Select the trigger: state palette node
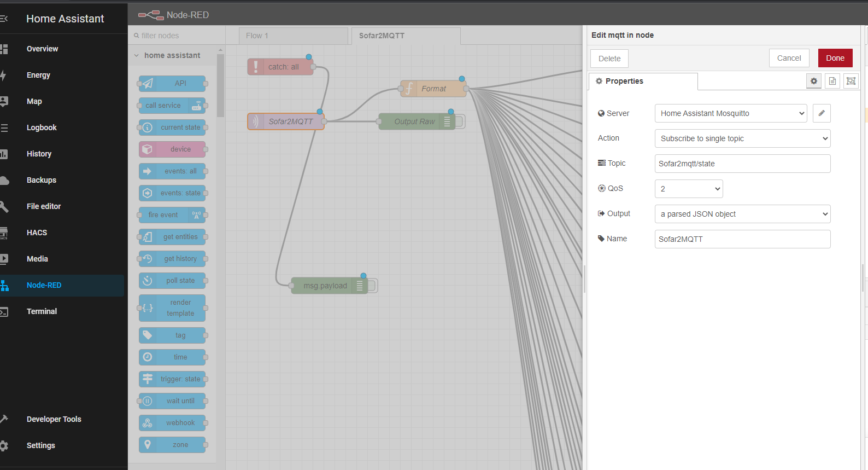This screenshot has height=470, width=868. click(x=172, y=379)
